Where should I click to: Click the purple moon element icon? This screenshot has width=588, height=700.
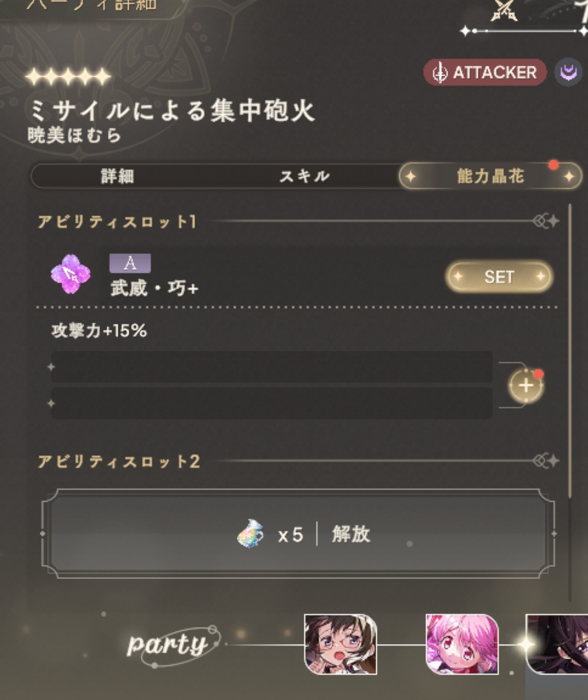pos(568,73)
